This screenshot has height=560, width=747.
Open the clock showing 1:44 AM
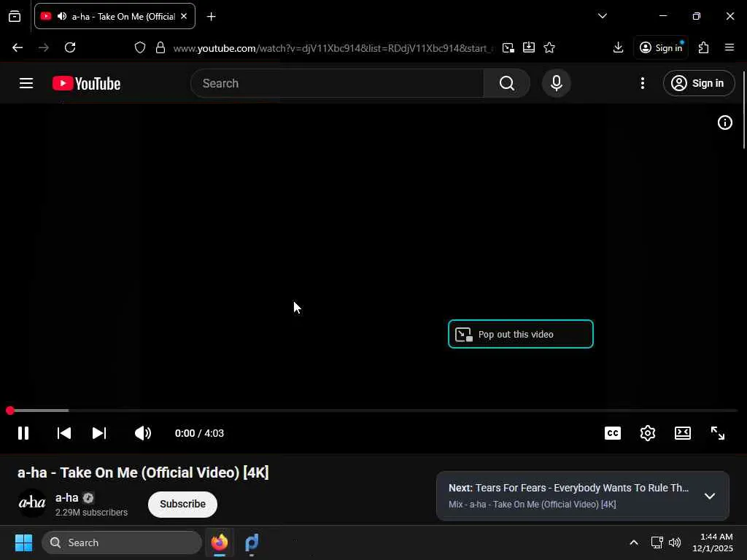click(713, 542)
